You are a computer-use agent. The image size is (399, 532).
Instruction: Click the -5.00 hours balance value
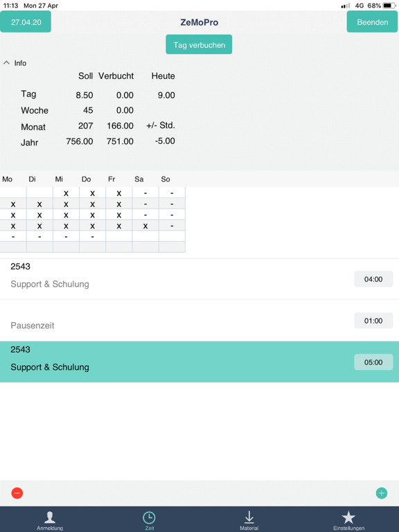click(165, 141)
